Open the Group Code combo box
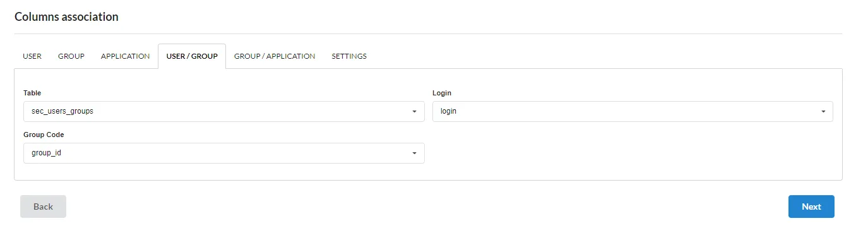Screen dimensions: 868x252 click(224, 153)
